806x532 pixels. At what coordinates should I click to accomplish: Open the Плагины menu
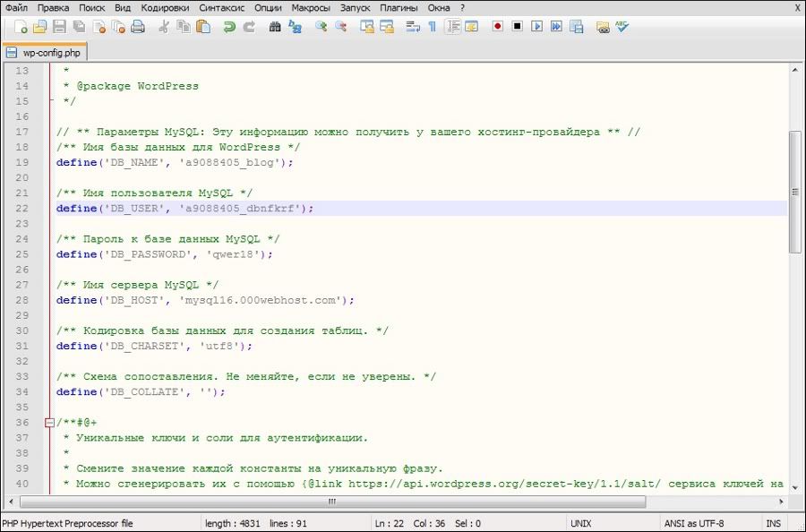pyautogui.click(x=399, y=8)
